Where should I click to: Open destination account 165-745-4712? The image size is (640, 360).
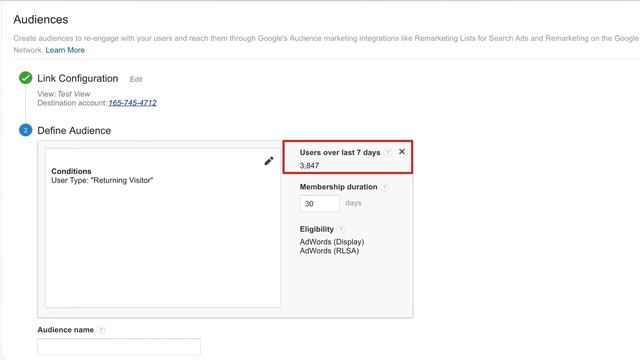point(132,103)
